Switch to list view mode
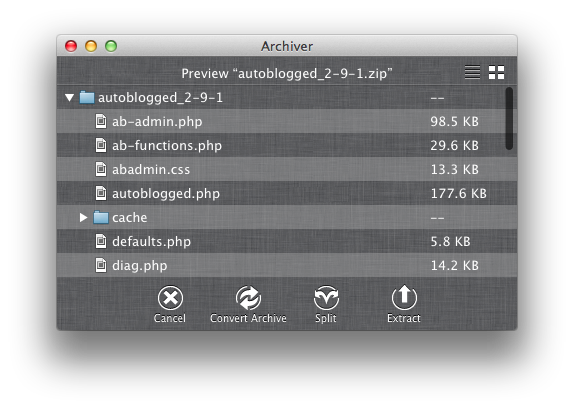This screenshot has width=574, height=409. point(472,72)
